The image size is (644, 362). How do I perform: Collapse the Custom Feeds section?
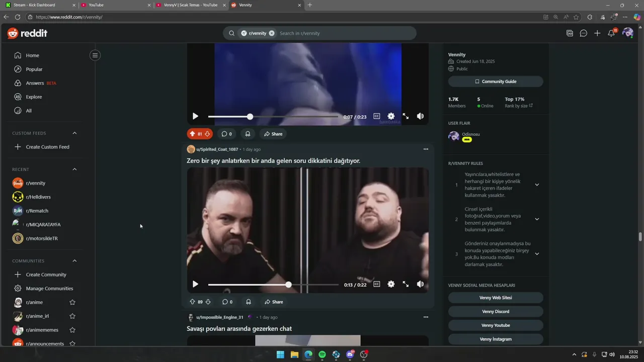click(x=74, y=133)
